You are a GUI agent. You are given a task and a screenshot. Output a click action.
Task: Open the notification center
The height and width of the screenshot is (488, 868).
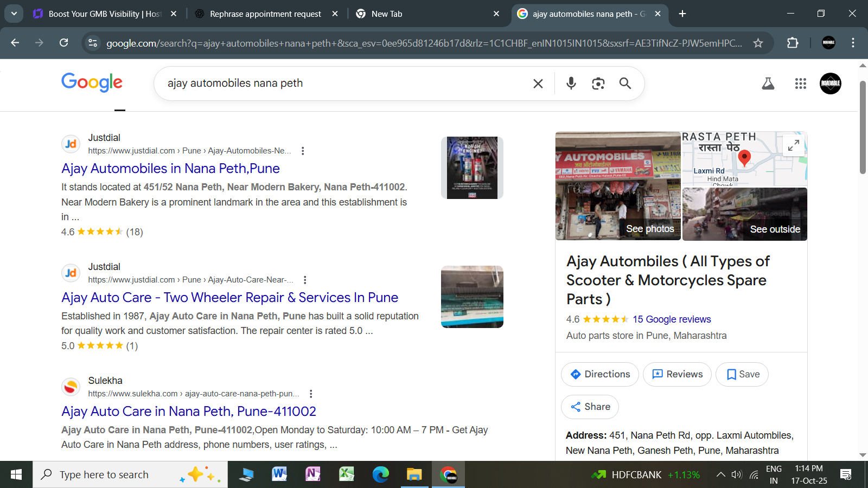[x=845, y=474]
